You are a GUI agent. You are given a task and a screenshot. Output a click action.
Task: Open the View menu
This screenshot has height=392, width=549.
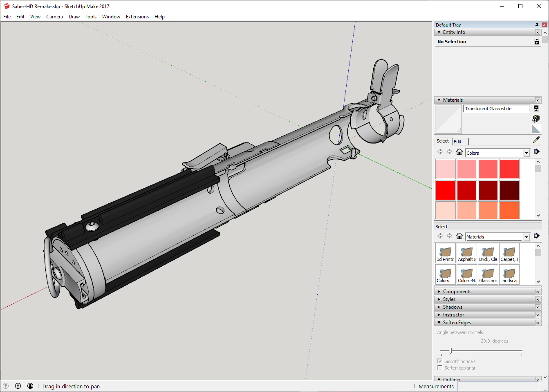pyautogui.click(x=35, y=17)
